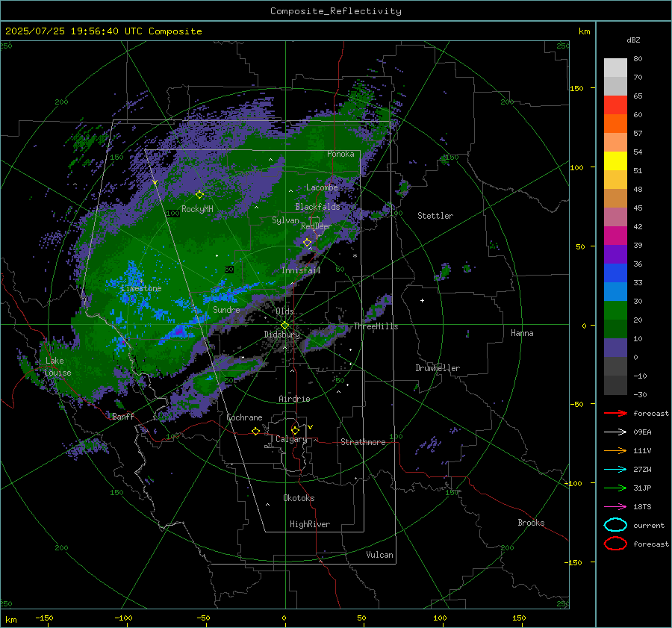Select the purple 39 dBZ color swatch
This screenshot has width=672, height=628.
[615, 254]
